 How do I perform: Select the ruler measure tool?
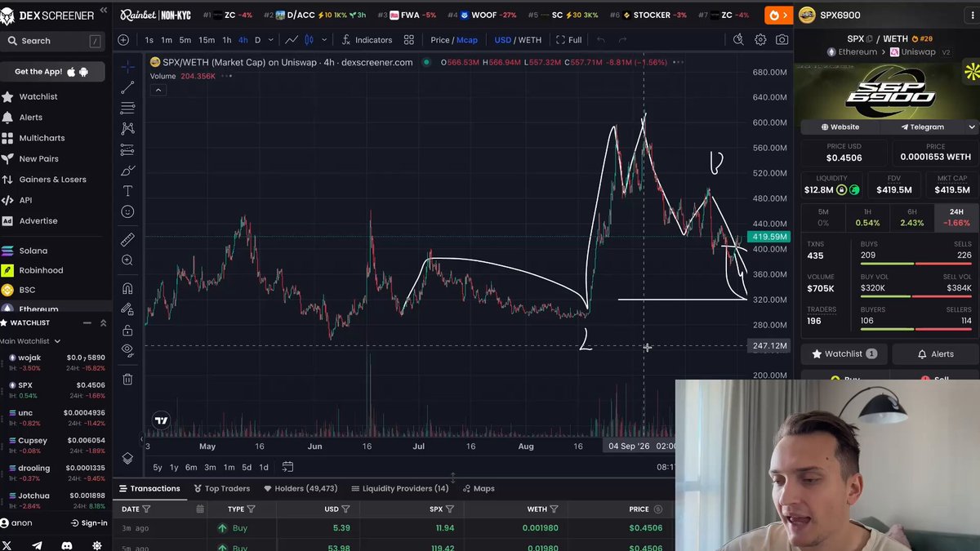click(127, 240)
